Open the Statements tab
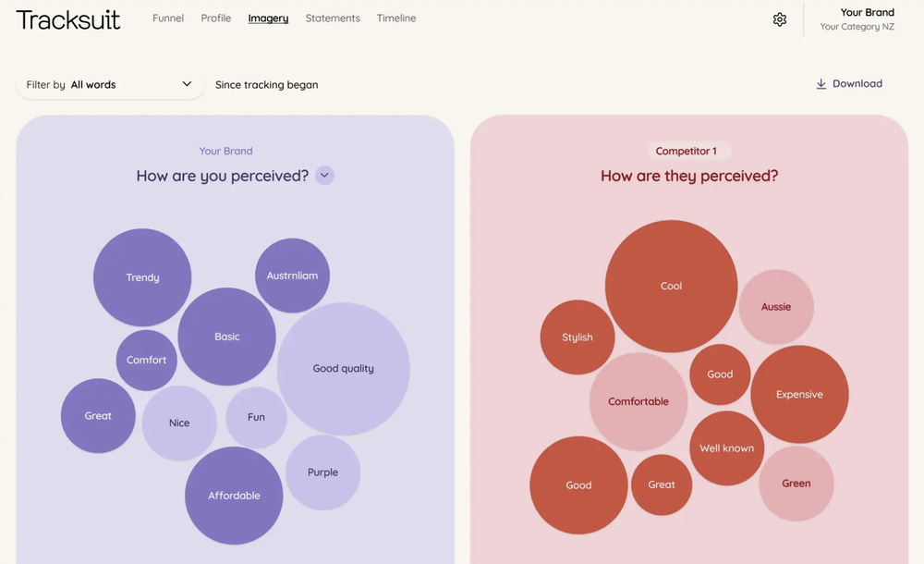This screenshot has height=564, width=924. (x=333, y=18)
